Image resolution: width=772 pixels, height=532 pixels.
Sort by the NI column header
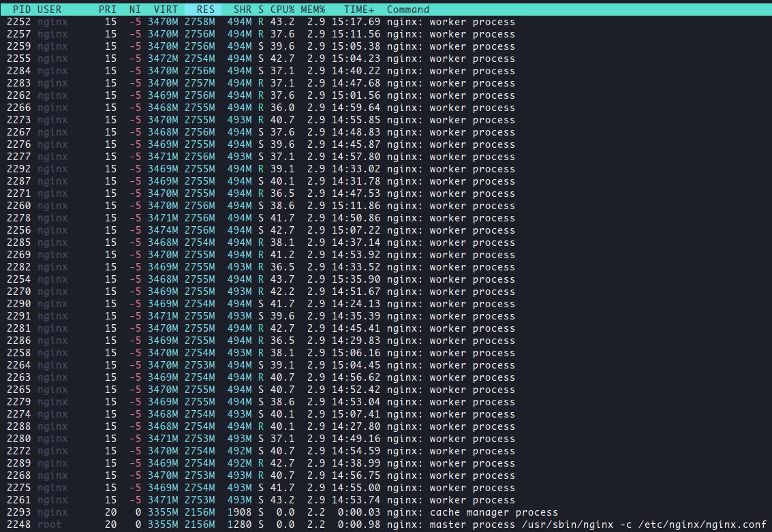(x=135, y=10)
